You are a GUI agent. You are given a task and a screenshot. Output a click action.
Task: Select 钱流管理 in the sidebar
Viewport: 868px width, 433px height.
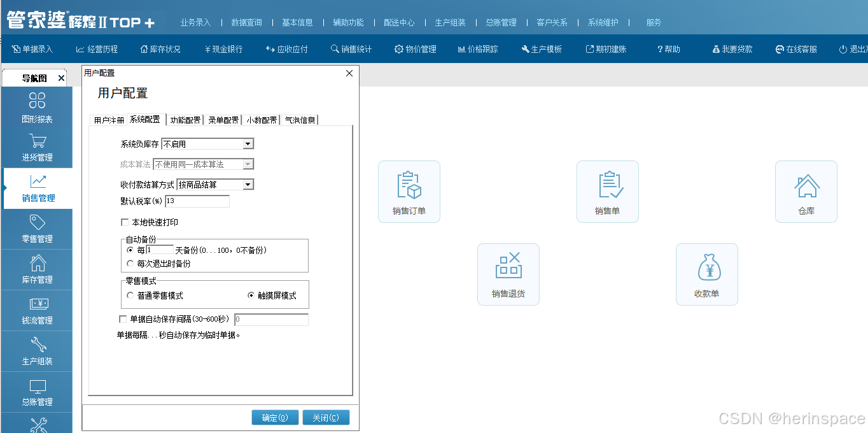[38, 311]
